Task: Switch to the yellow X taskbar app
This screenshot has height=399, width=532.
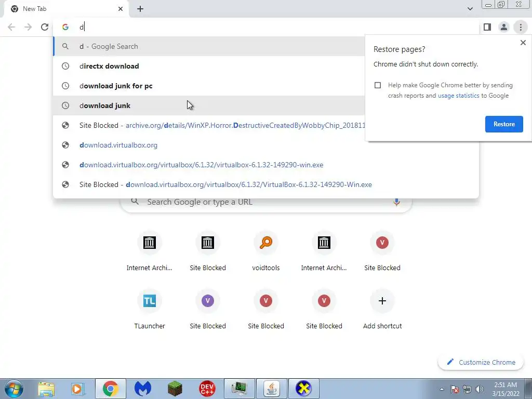Action: [x=303, y=389]
